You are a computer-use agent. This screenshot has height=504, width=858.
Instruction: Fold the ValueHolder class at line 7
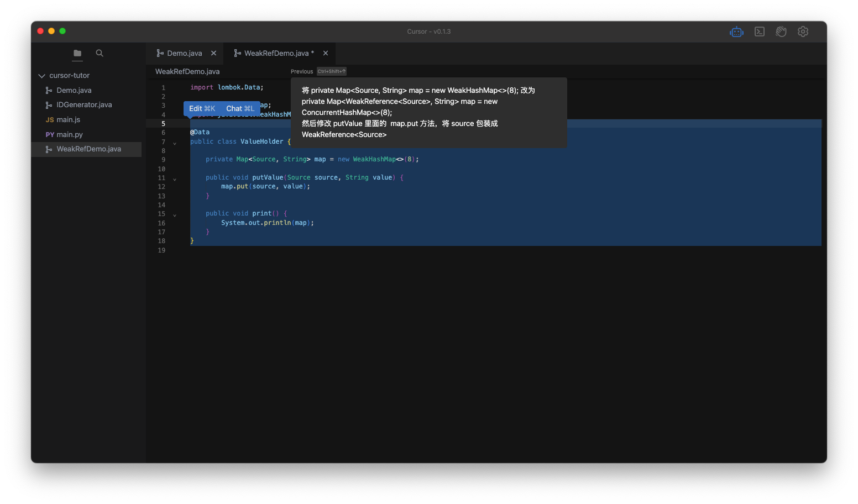point(175,144)
